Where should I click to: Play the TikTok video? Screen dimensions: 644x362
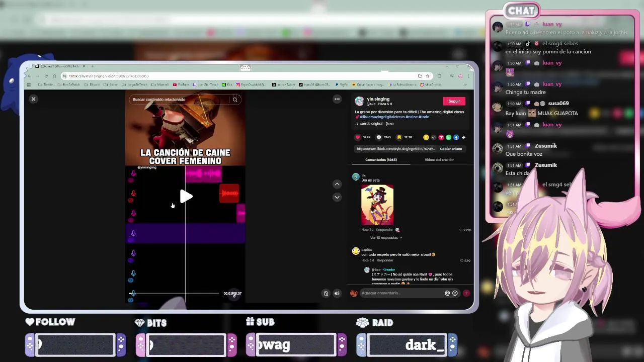[186, 197]
